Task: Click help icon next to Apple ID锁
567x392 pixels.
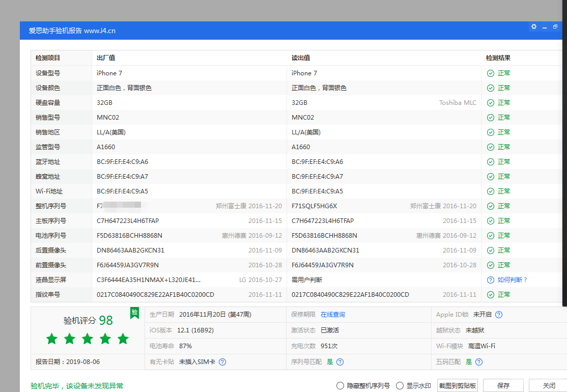Action: coord(499,315)
